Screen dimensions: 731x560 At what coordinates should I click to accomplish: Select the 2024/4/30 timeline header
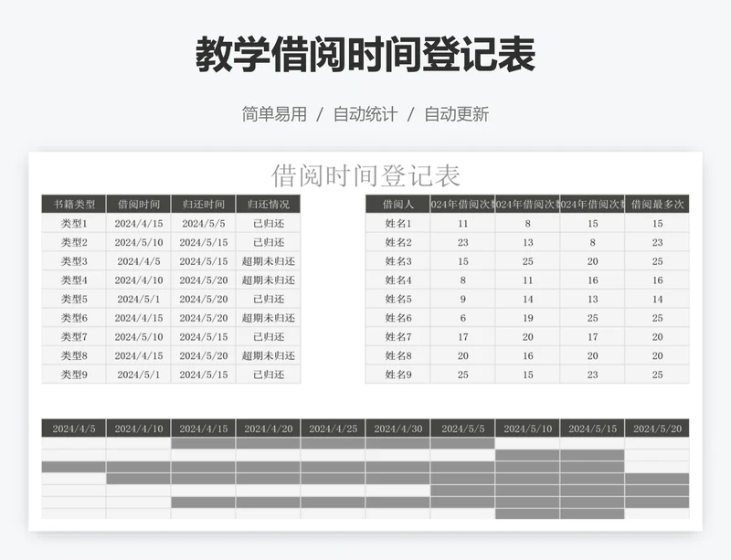point(398,428)
